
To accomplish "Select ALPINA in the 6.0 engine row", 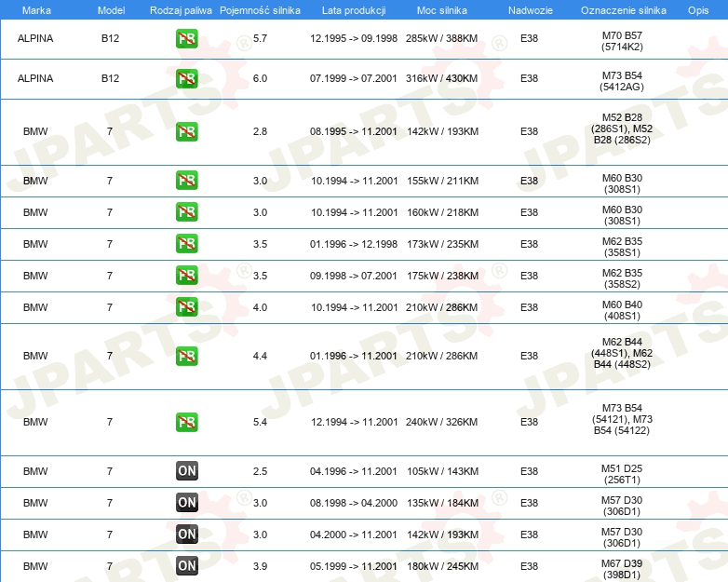I will (x=35, y=78).
